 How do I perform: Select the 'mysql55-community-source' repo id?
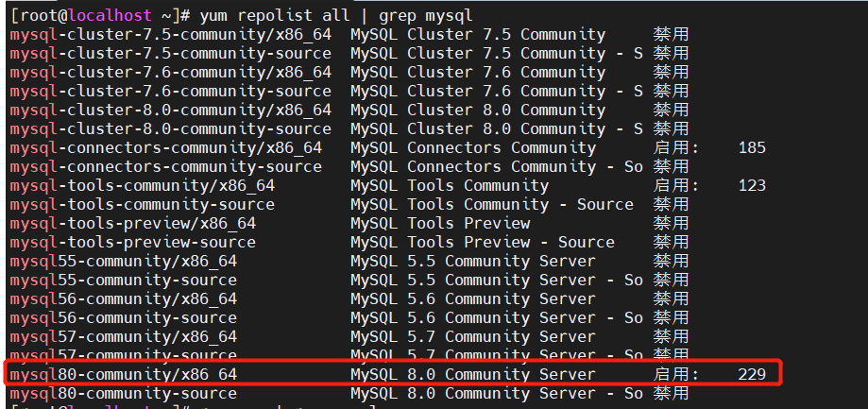point(124,280)
